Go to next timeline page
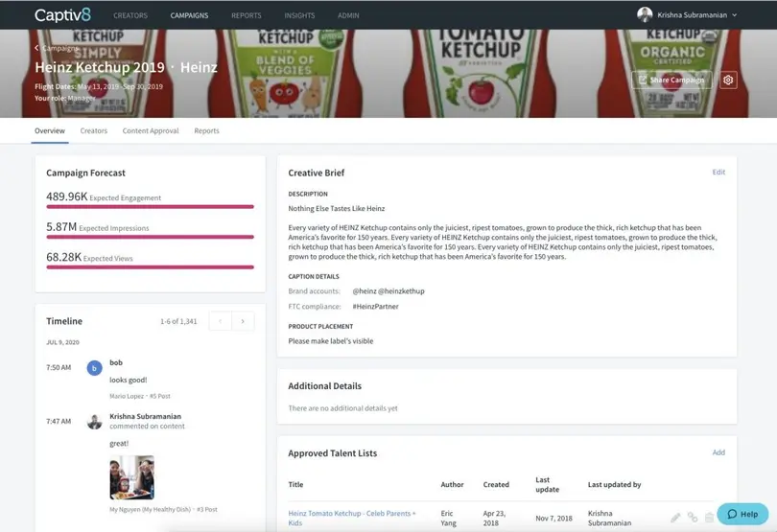This screenshot has height=532, width=777. [243, 321]
